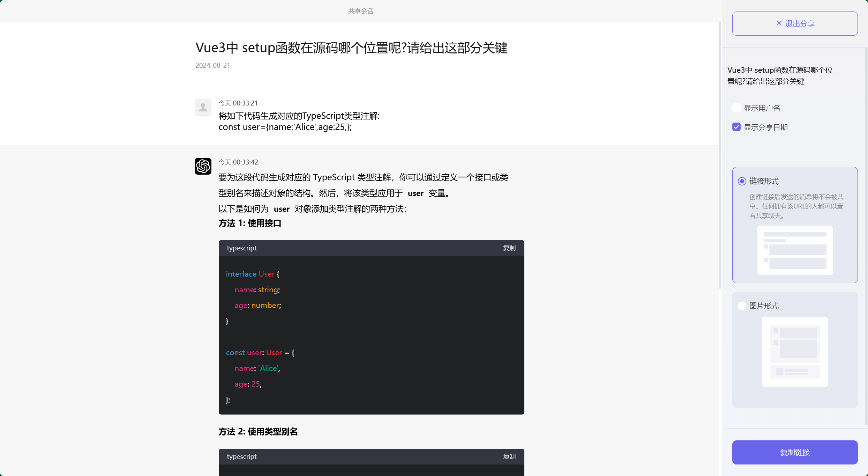Click the sidebar question preview text

780,75
